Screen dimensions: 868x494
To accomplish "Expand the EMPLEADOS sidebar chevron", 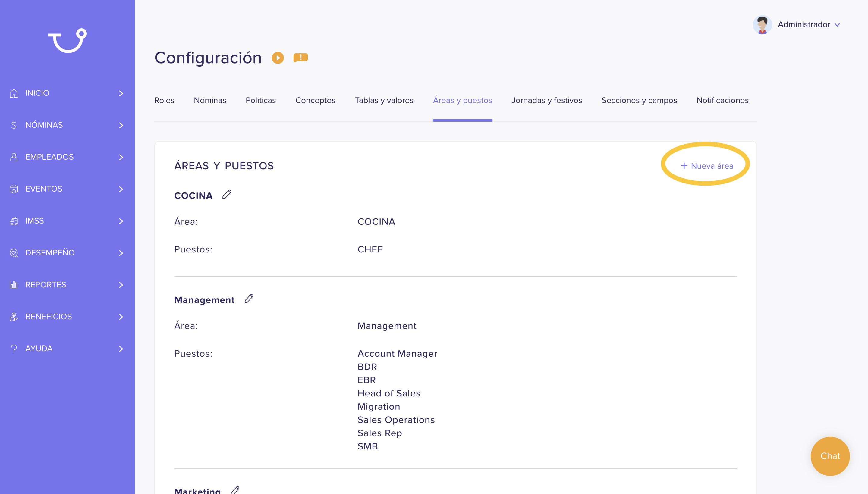I will click(x=121, y=157).
